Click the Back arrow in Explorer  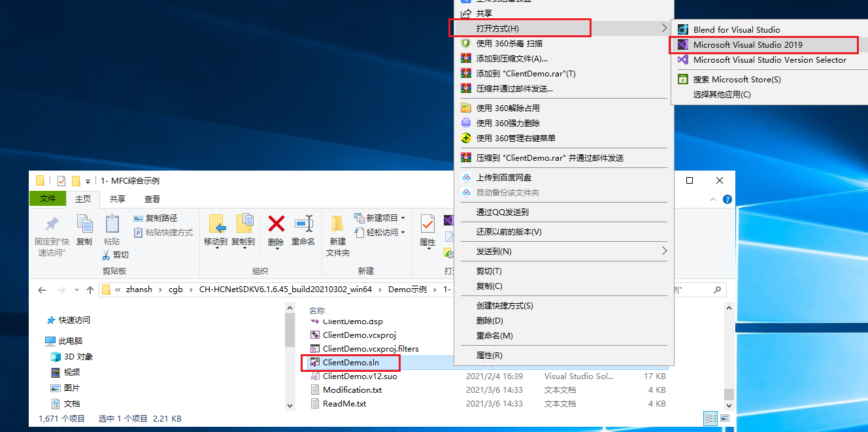click(42, 290)
